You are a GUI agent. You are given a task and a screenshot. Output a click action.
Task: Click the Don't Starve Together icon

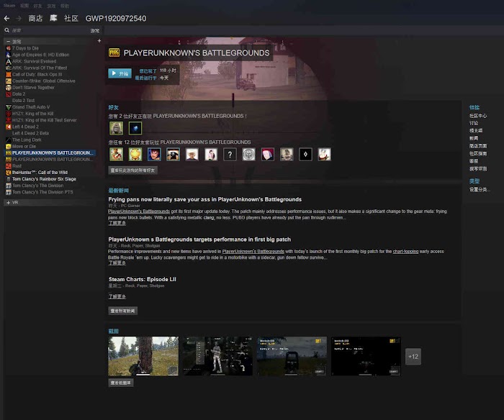pos(9,87)
